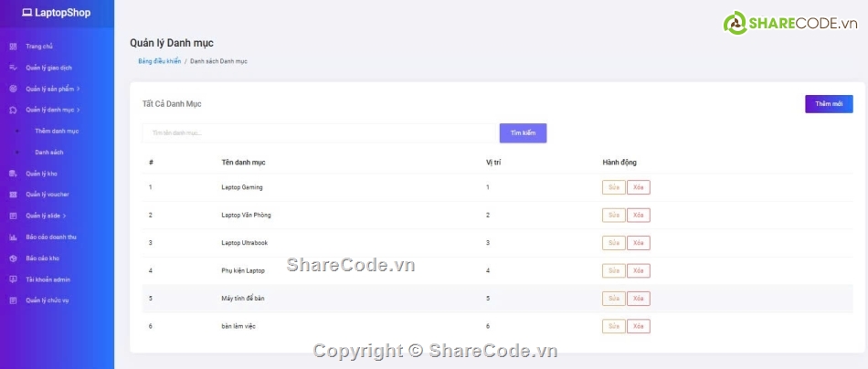868x369 pixels.
Task: Click the Quản lý giao dịch icon
Action: click(x=14, y=68)
